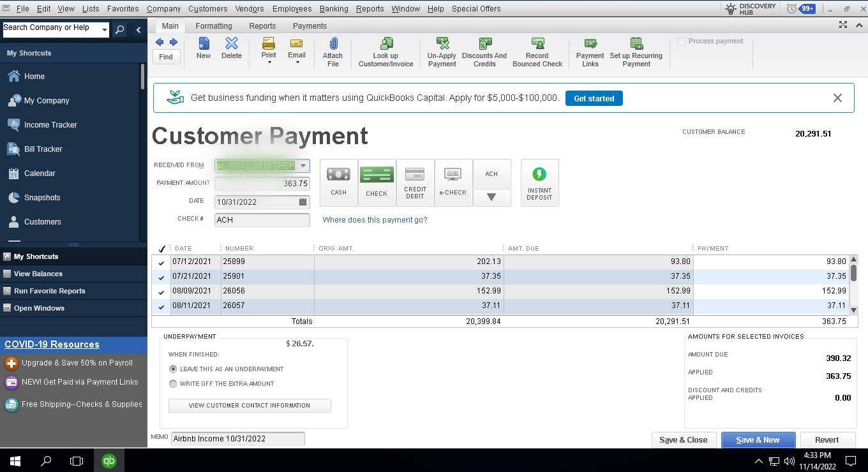The width and height of the screenshot is (868, 472).
Task: Click Check # field
Action: (262, 220)
